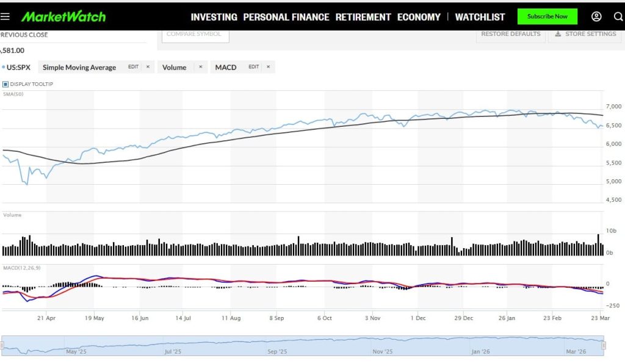Click the Subscribe Now button
This screenshot has height=364, width=625.
pos(547,17)
